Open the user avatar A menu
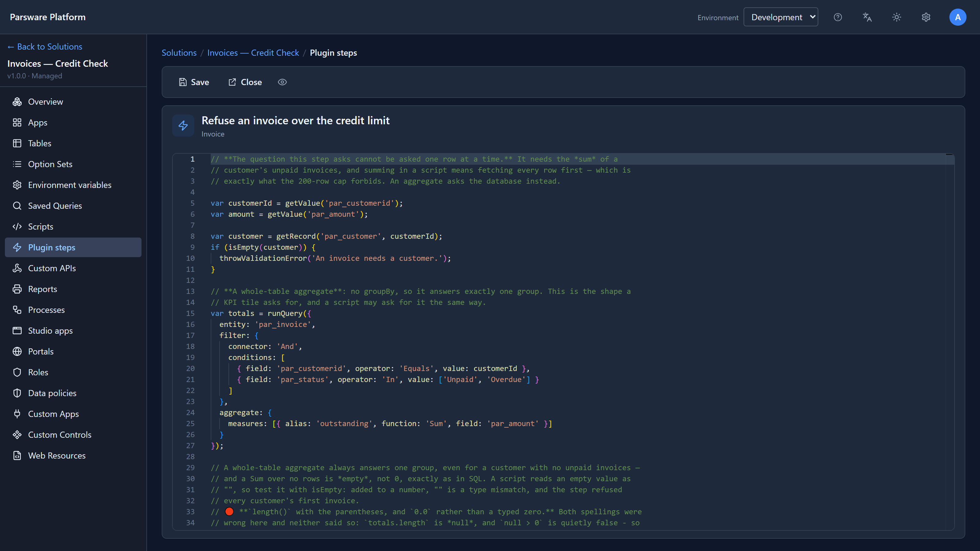 pos(958,17)
